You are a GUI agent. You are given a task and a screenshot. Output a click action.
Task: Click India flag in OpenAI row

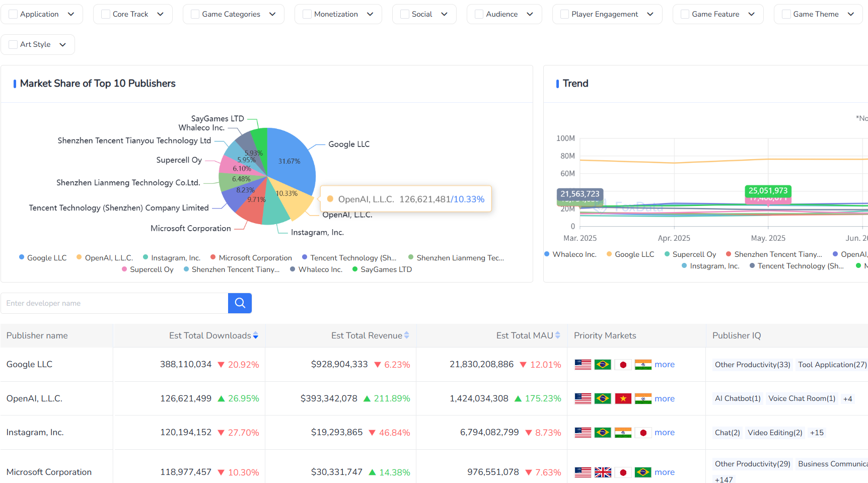(x=643, y=399)
